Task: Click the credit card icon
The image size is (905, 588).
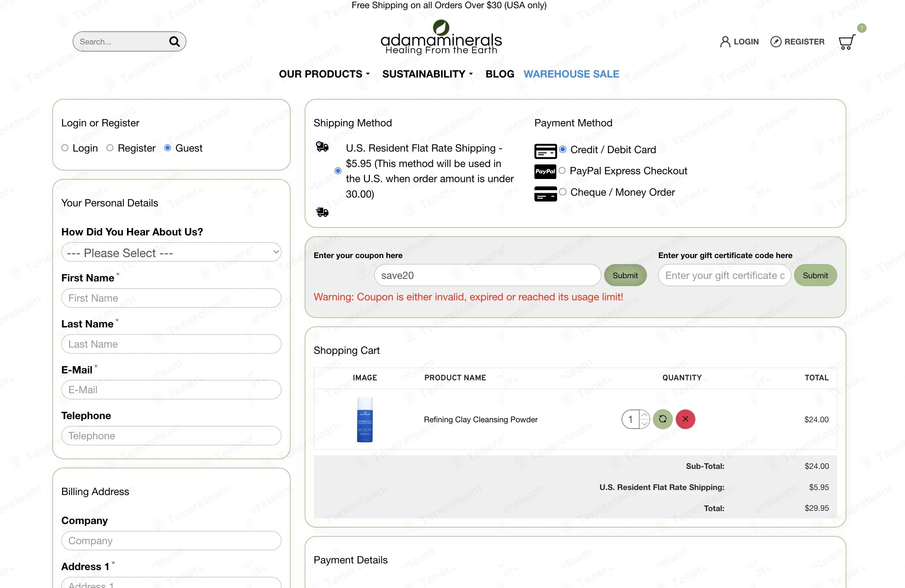Action: point(545,151)
